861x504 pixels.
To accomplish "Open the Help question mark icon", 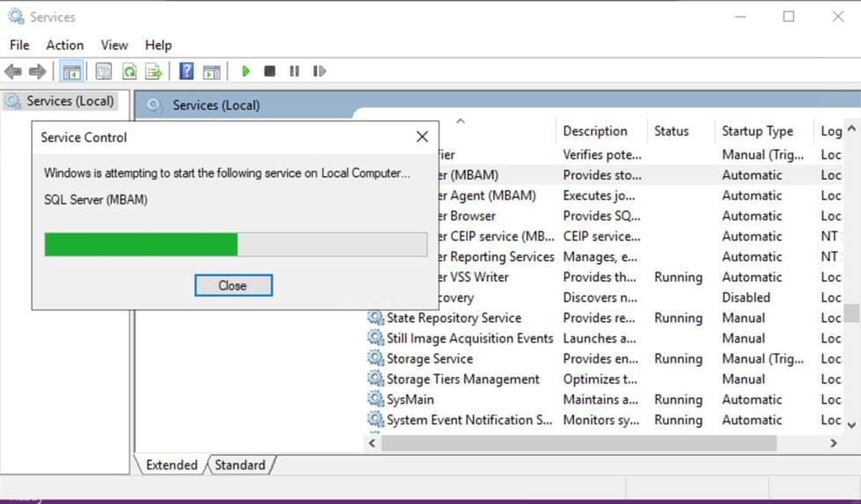I will coord(187,71).
